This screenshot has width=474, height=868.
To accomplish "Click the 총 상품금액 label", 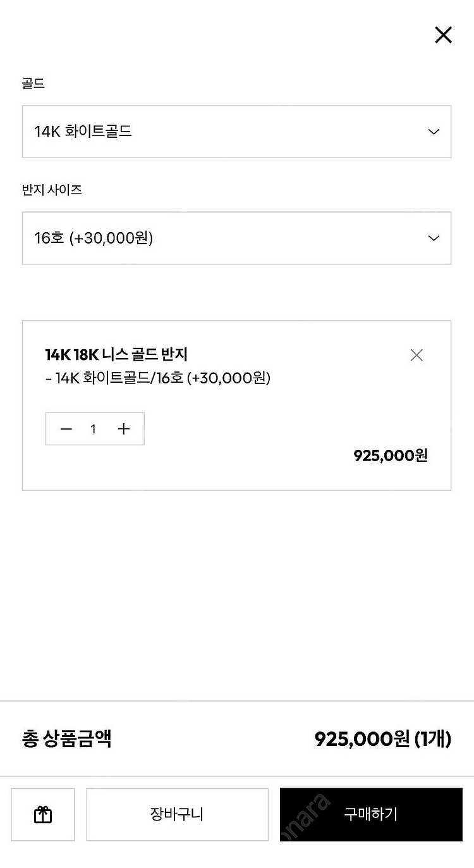I will [x=67, y=739].
